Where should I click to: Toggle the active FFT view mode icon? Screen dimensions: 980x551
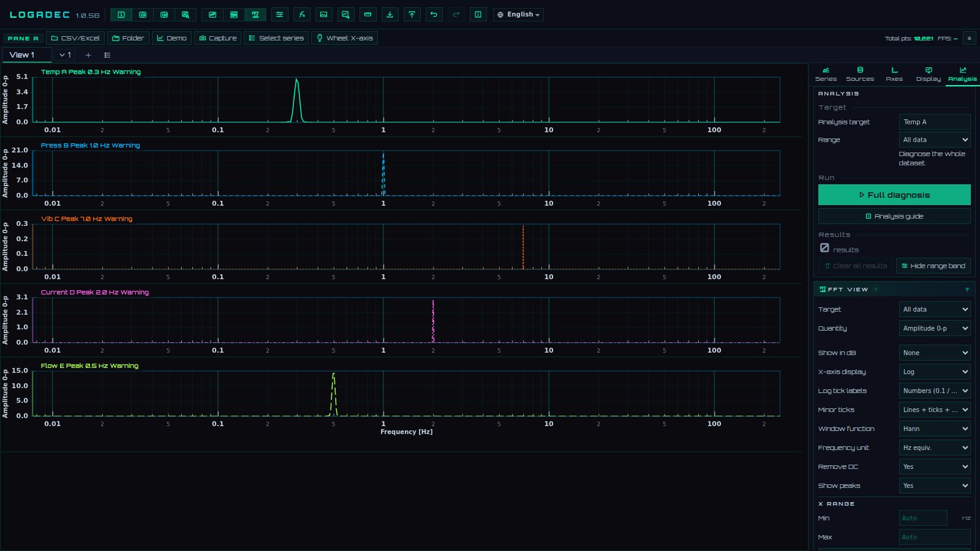[x=255, y=15]
